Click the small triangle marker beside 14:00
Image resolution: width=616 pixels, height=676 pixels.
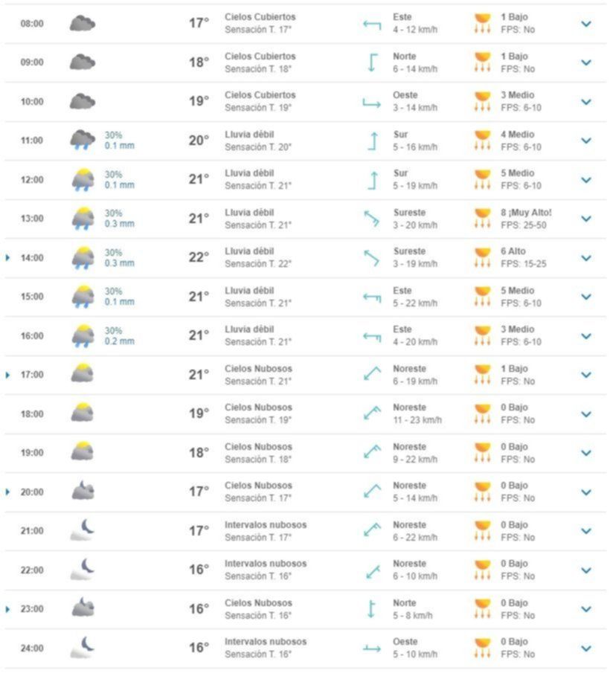point(8,258)
